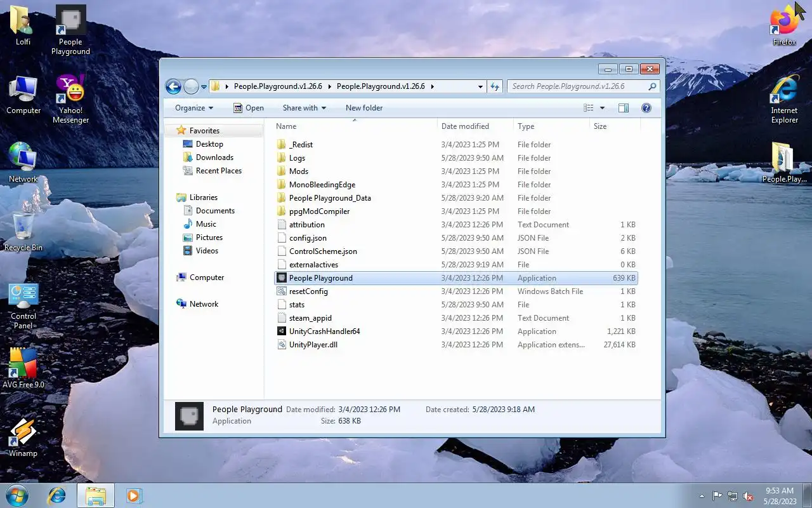Select the AVG Free 9.0 desktop shortcut
812x508 pixels.
tap(23, 368)
